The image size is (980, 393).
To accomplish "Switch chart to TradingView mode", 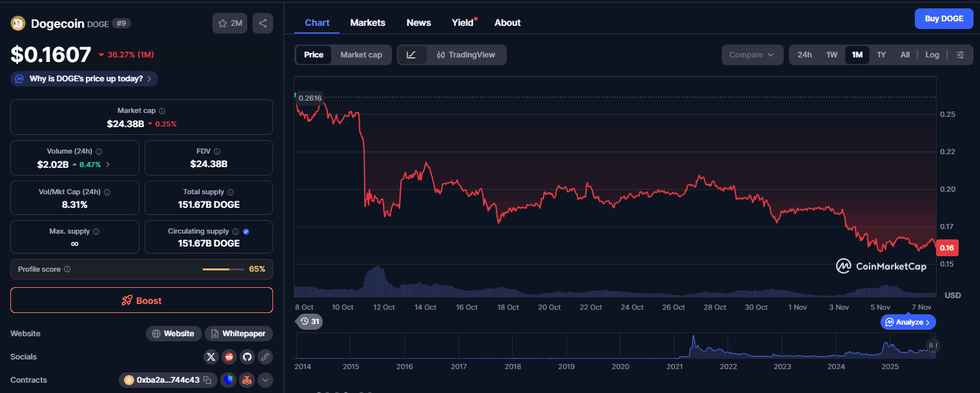I will (466, 55).
